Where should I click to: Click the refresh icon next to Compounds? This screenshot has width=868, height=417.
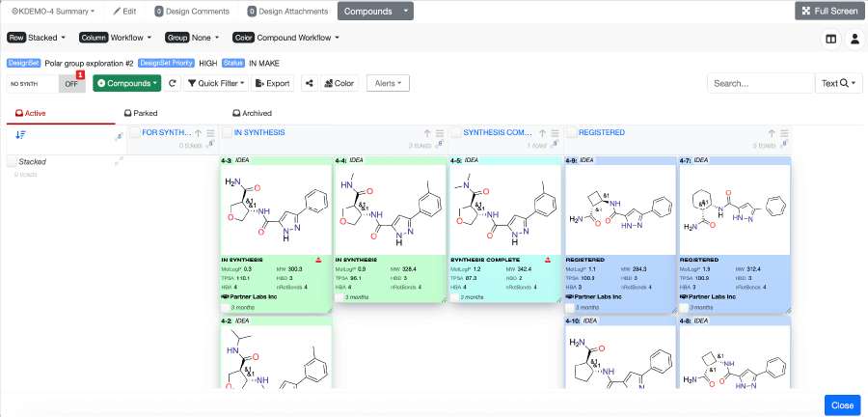(x=173, y=83)
